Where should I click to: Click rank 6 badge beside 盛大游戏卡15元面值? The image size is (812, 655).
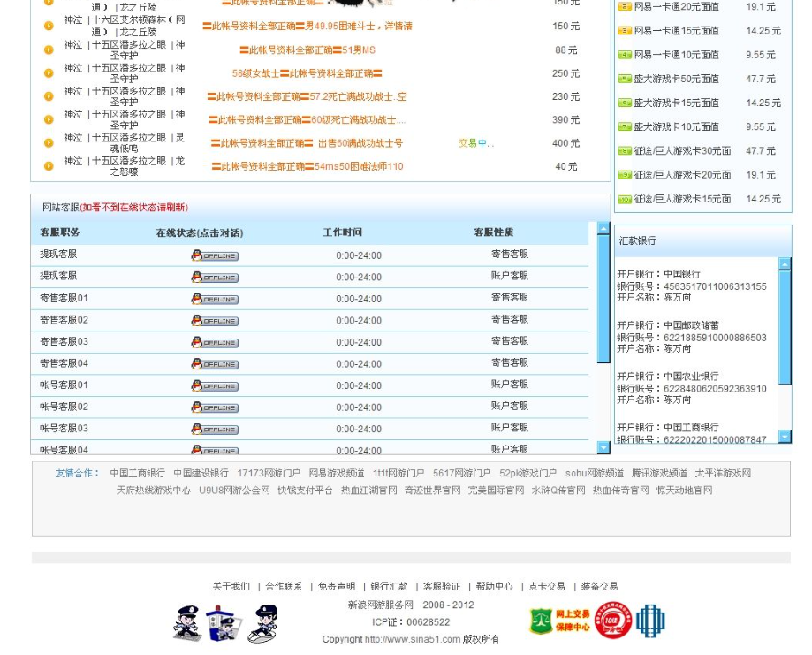[625, 103]
